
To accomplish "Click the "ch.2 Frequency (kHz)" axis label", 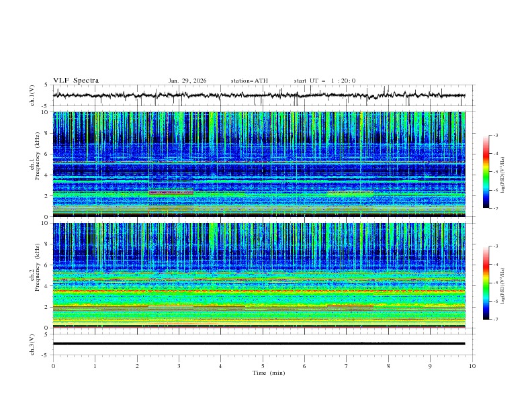I will 35,267.
